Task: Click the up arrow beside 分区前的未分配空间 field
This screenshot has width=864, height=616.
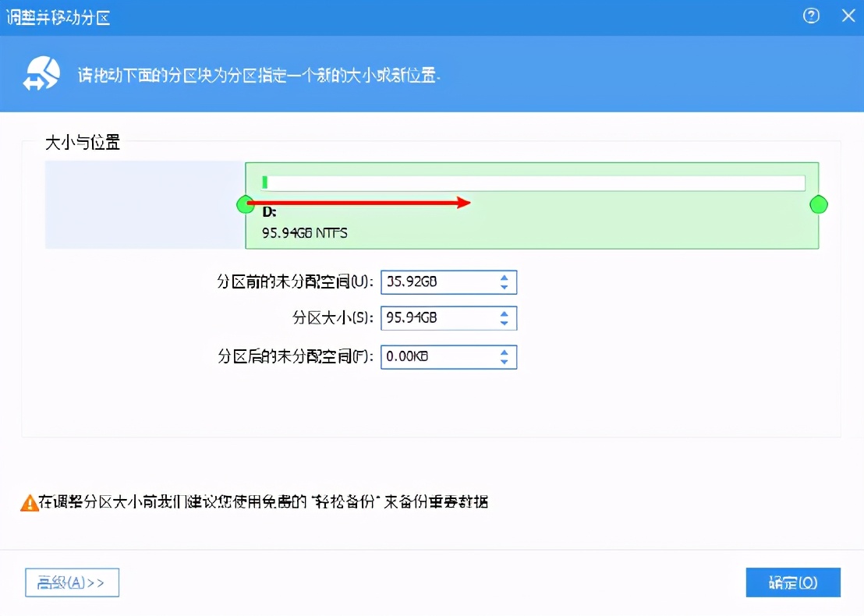Action: click(x=505, y=278)
